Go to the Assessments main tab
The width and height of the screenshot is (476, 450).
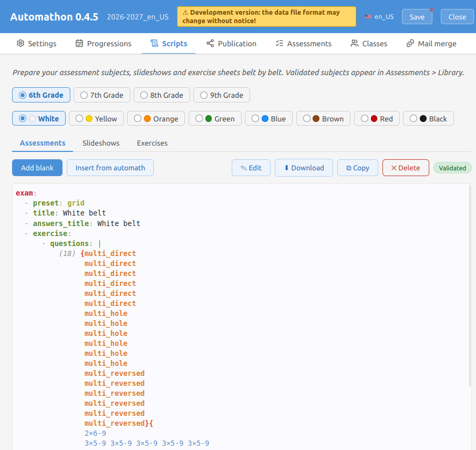(304, 44)
